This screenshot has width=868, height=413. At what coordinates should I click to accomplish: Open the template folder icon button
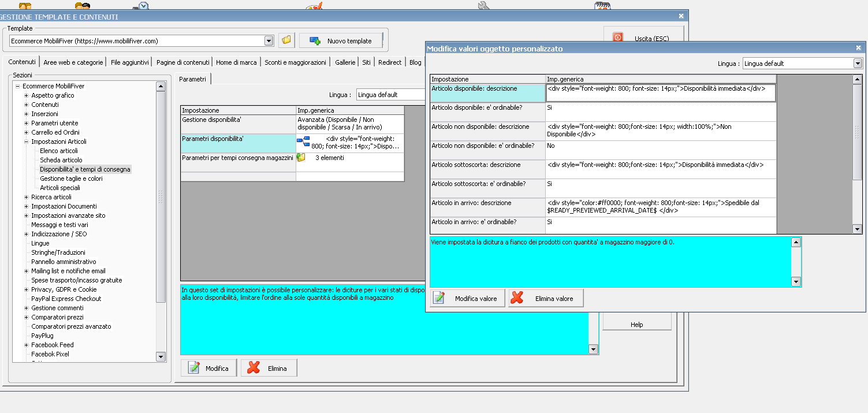286,40
